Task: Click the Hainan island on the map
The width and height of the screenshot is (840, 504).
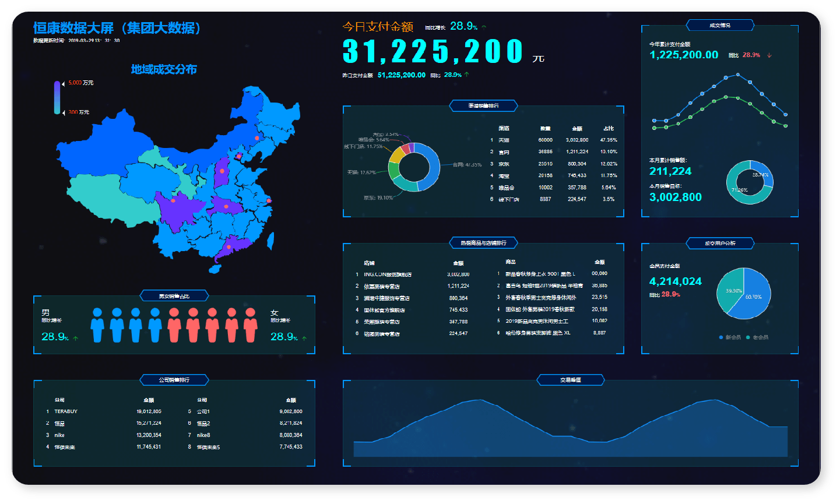Action: click(x=216, y=269)
